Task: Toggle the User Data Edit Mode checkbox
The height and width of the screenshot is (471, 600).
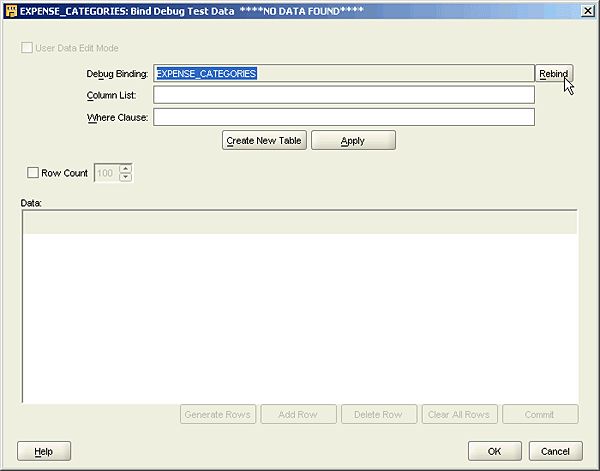Action: pyautogui.click(x=27, y=48)
